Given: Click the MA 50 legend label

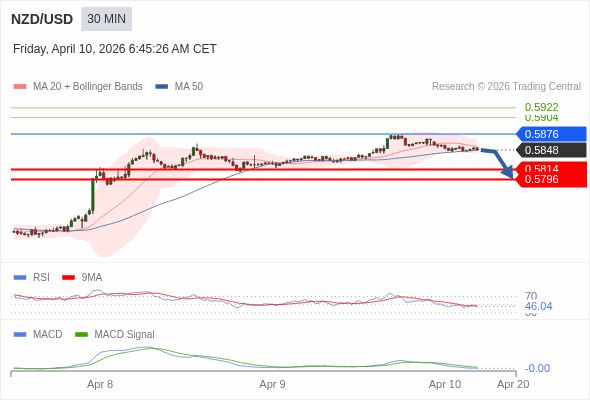Looking at the screenshot, I should pyautogui.click(x=189, y=87).
